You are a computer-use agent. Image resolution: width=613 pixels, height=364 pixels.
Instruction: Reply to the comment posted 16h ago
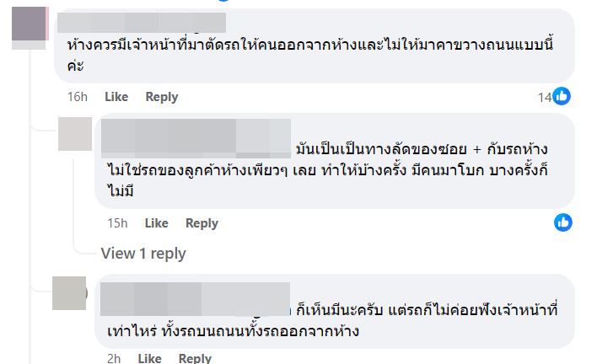pos(162,97)
